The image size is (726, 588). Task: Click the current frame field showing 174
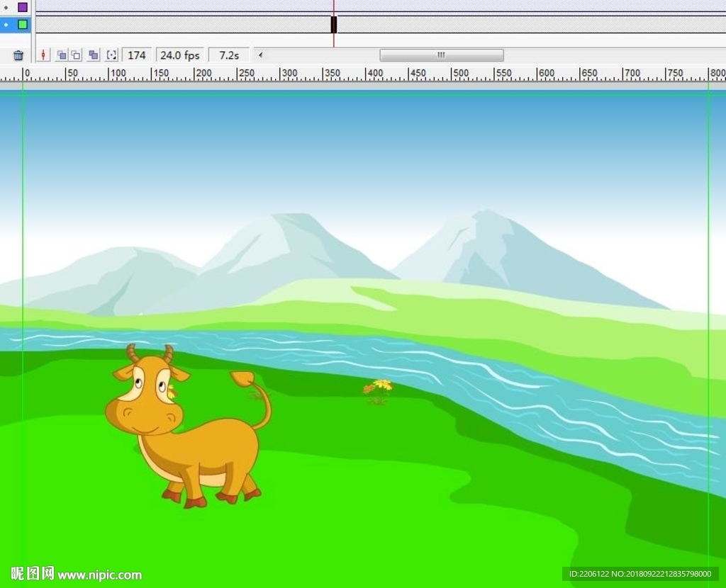pos(137,55)
